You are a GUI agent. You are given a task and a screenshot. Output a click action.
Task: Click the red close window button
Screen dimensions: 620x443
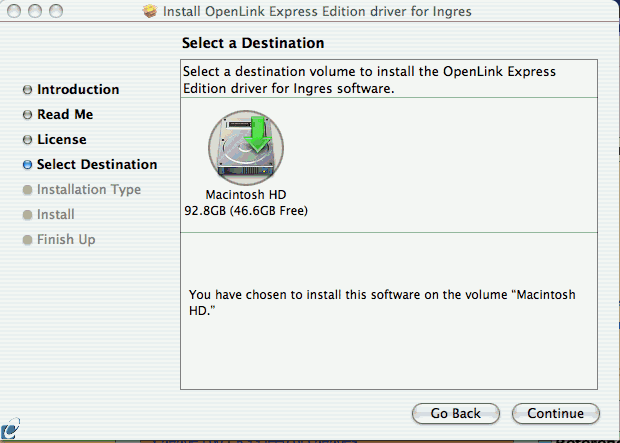pyautogui.click(x=14, y=11)
